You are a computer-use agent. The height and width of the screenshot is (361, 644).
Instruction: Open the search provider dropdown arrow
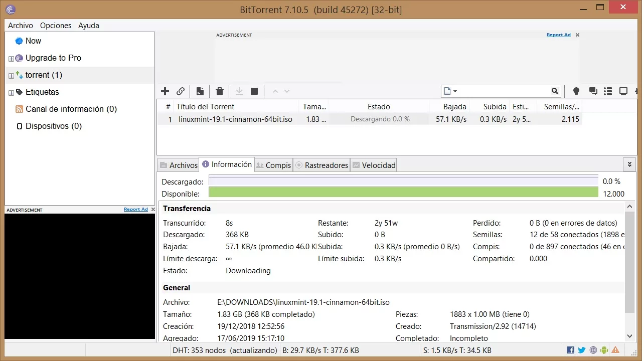[455, 91]
